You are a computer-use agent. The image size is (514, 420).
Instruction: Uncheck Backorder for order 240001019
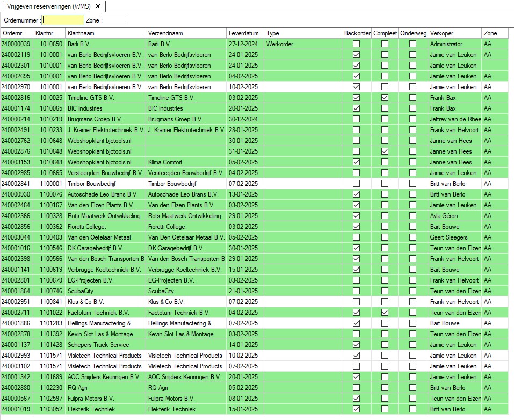pos(356,409)
